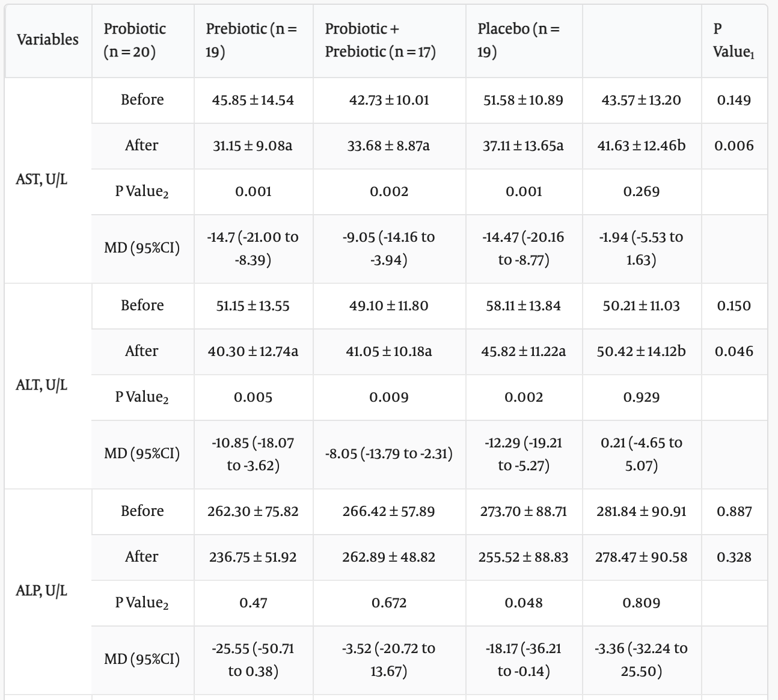The height and width of the screenshot is (700, 778).
Task: Select the cell with -3.36 (-32.24 to 25.50)
Action: 642,660
